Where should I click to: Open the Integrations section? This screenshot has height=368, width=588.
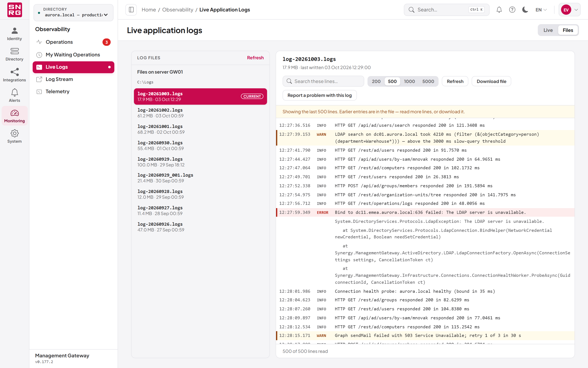[14, 75]
